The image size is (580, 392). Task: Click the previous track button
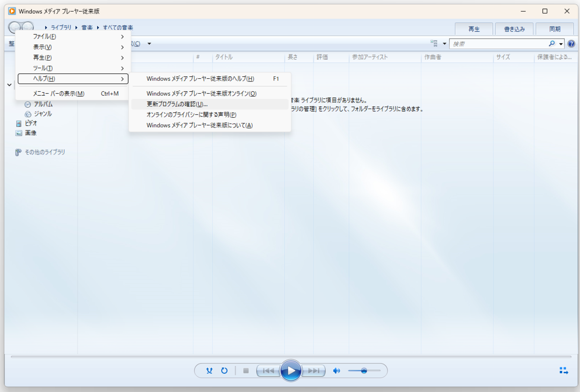pyautogui.click(x=268, y=371)
